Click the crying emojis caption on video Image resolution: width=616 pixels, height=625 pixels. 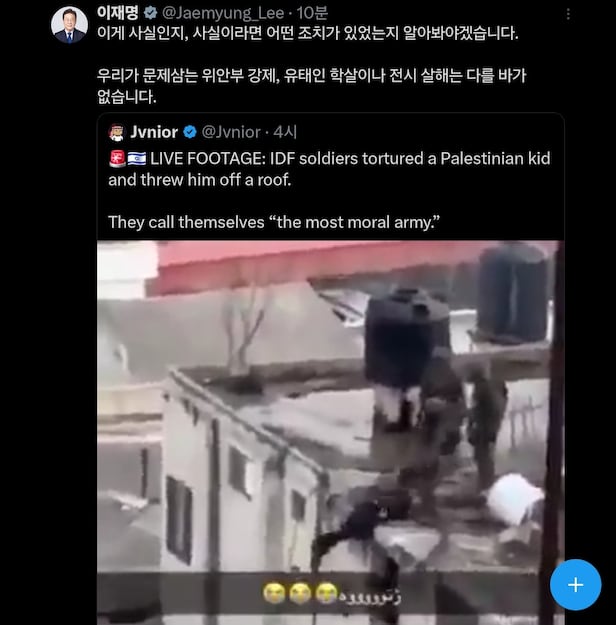(x=332, y=594)
